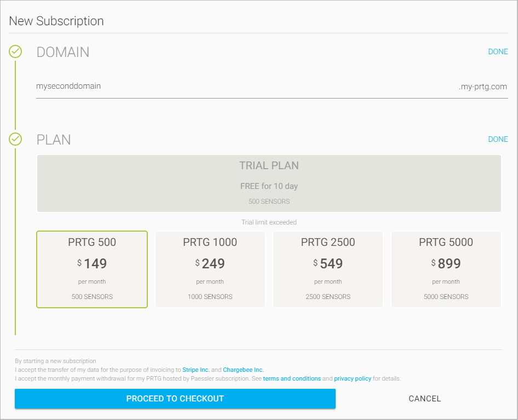Pick the PRTG 2500 plan card
518x420 pixels.
327,269
